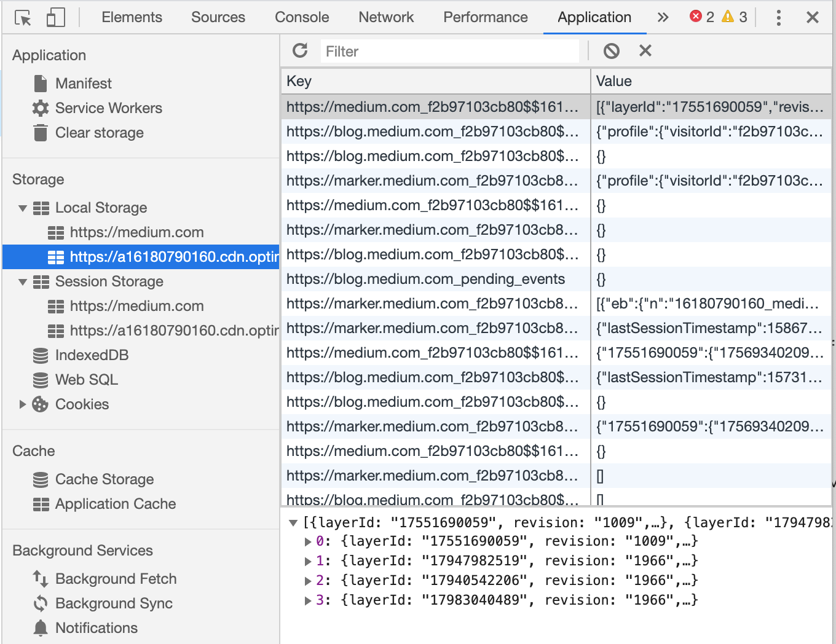Open Notifications service
The height and width of the screenshot is (644, 836).
[97, 627]
